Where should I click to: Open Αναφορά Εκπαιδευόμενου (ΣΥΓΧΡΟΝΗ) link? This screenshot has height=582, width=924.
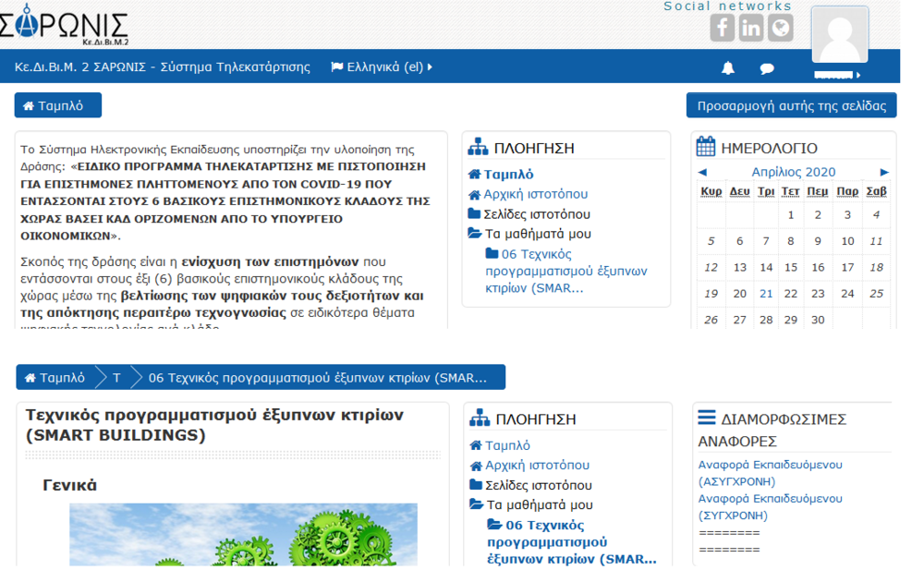pos(770,506)
